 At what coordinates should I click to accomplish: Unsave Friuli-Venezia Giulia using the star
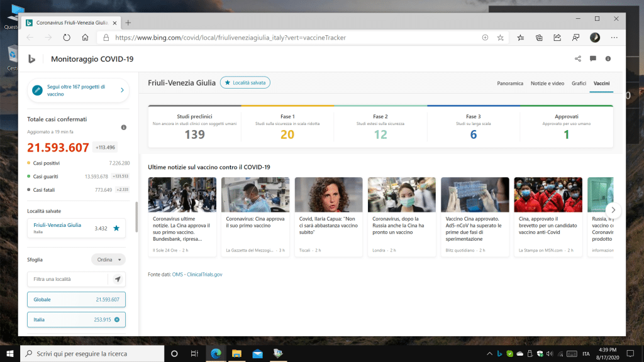click(x=116, y=228)
